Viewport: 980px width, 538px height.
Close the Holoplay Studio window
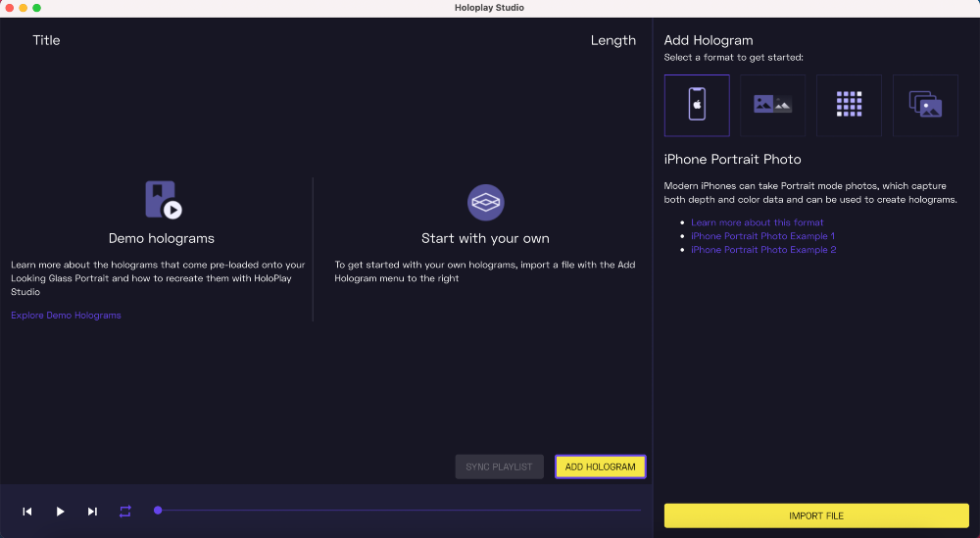point(10,8)
